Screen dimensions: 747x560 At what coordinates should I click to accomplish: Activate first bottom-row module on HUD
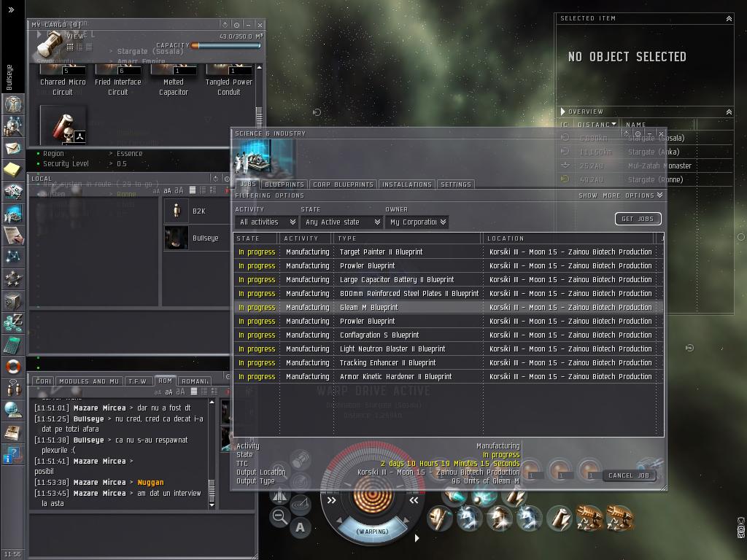438,518
